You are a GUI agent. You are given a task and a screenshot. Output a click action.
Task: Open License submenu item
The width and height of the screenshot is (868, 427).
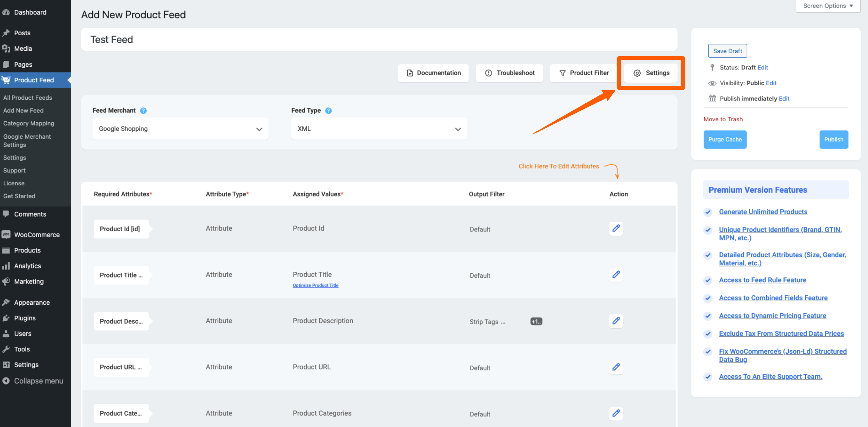pyautogui.click(x=14, y=183)
